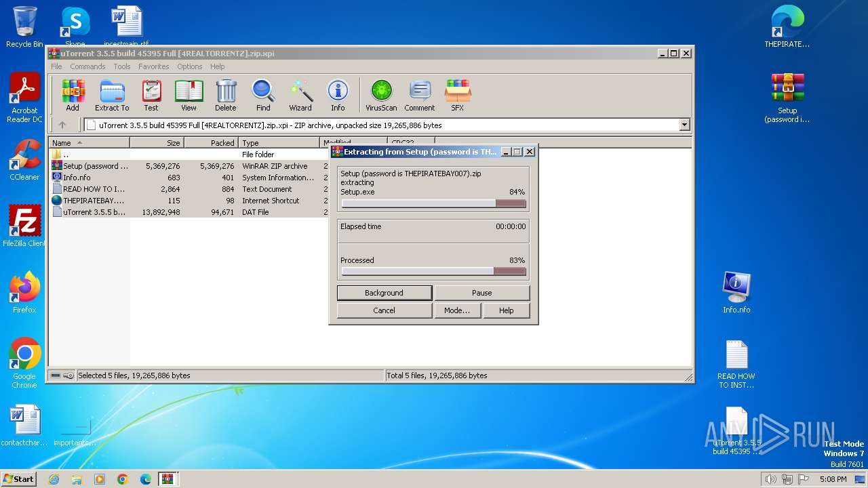Sort by Type column header
The height and width of the screenshot is (488, 868).
click(279, 143)
